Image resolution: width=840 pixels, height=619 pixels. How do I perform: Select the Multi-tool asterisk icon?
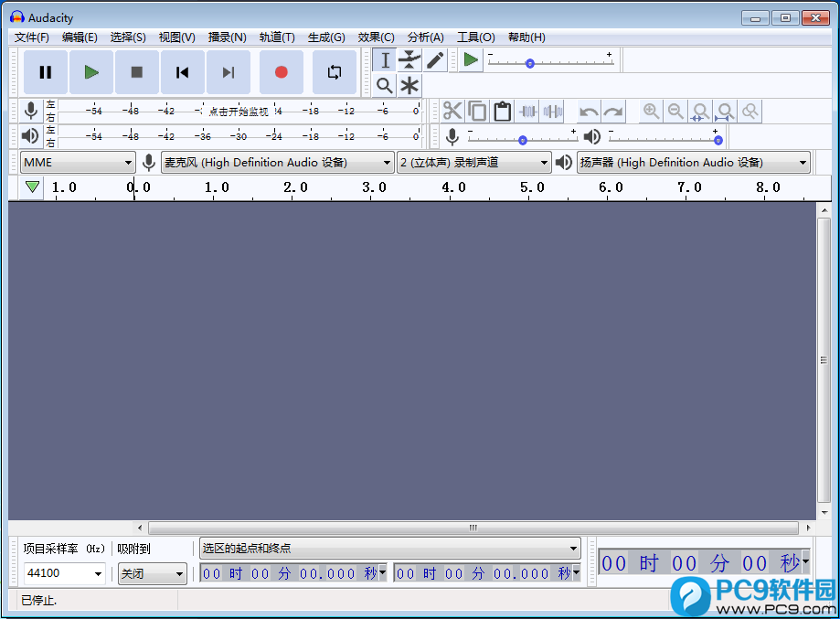(409, 85)
